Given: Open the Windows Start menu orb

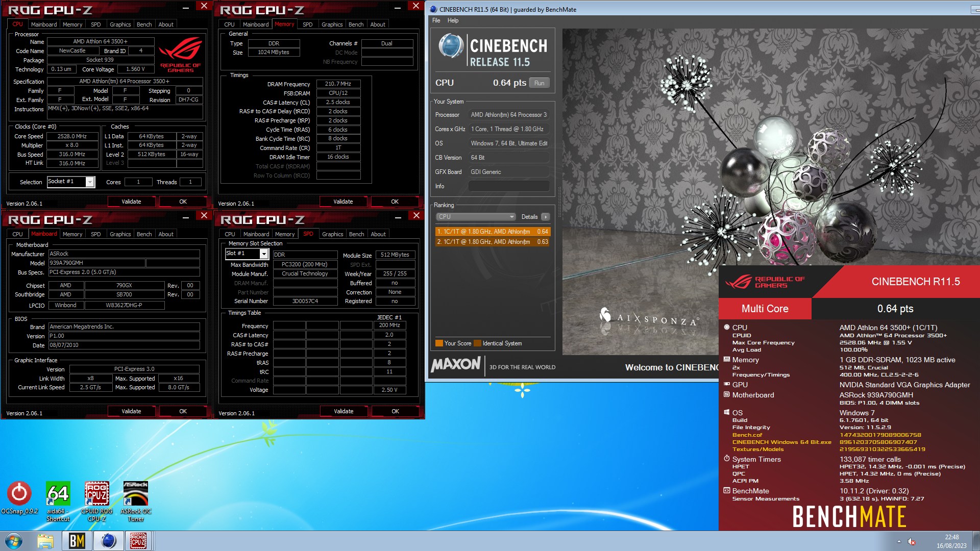Looking at the screenshot, I should click(14, 541).
